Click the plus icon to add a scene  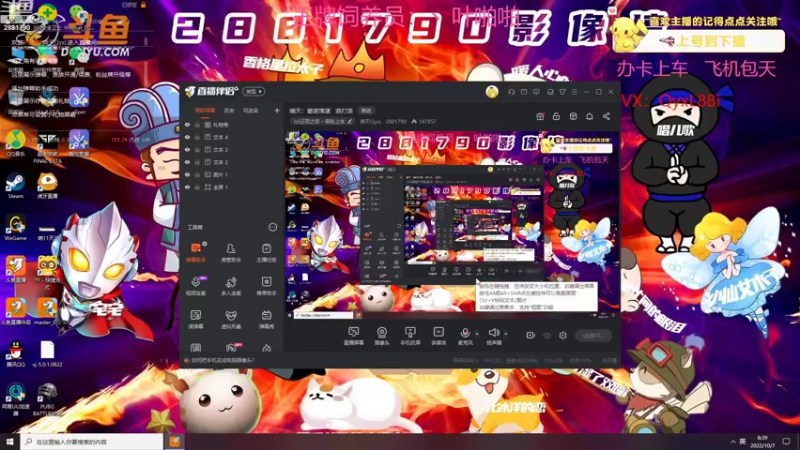tap(277, 110)
